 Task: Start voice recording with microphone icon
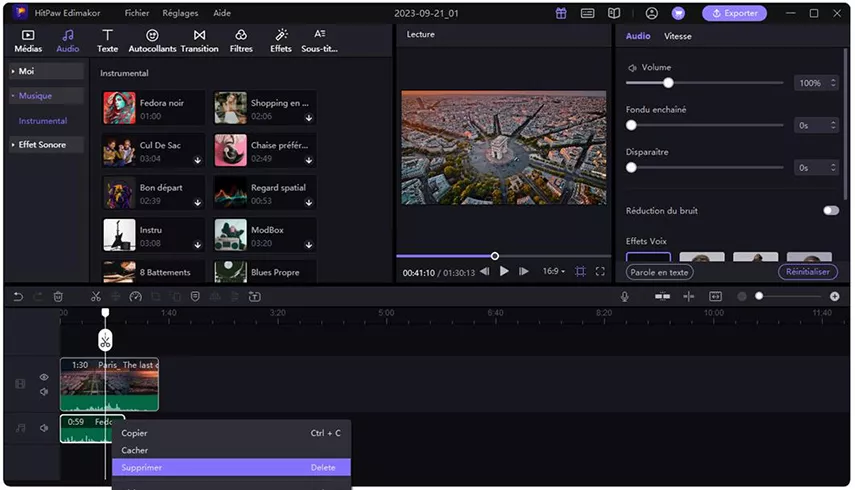[624, 297]
